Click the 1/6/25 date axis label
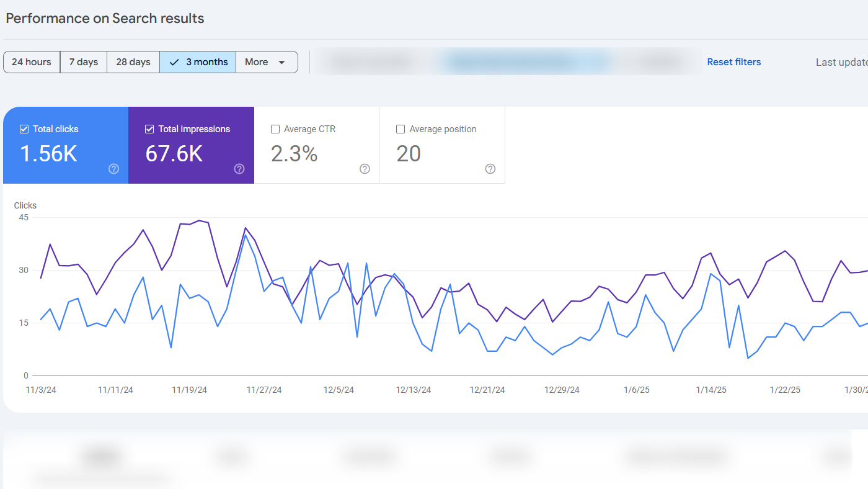 pos(637,390)
